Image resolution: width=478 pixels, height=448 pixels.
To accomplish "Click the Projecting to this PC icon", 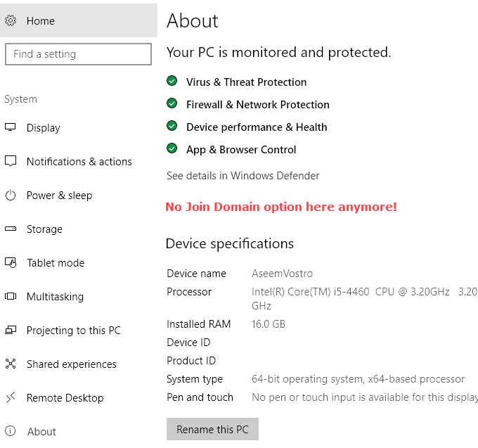I will 11,330.
